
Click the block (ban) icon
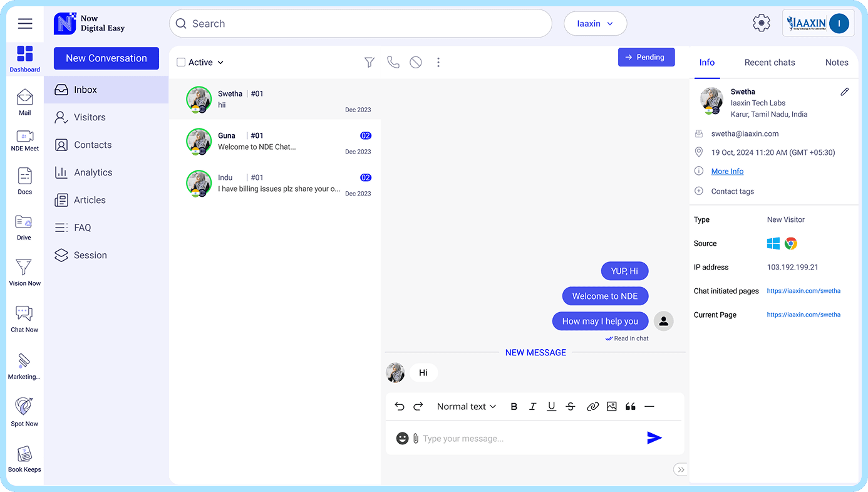(x=416, y=62)
